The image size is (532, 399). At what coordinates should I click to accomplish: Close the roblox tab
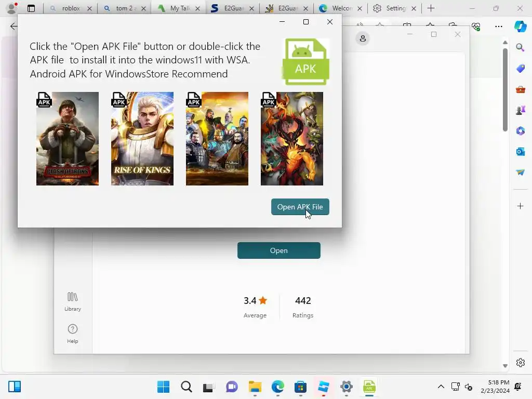point(89,8)
